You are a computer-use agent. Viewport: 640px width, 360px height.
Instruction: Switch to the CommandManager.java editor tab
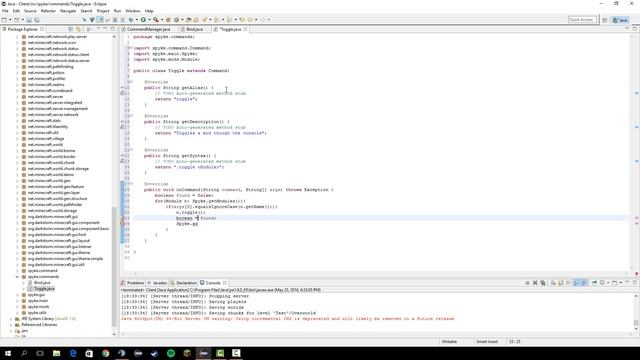point(148,29)
